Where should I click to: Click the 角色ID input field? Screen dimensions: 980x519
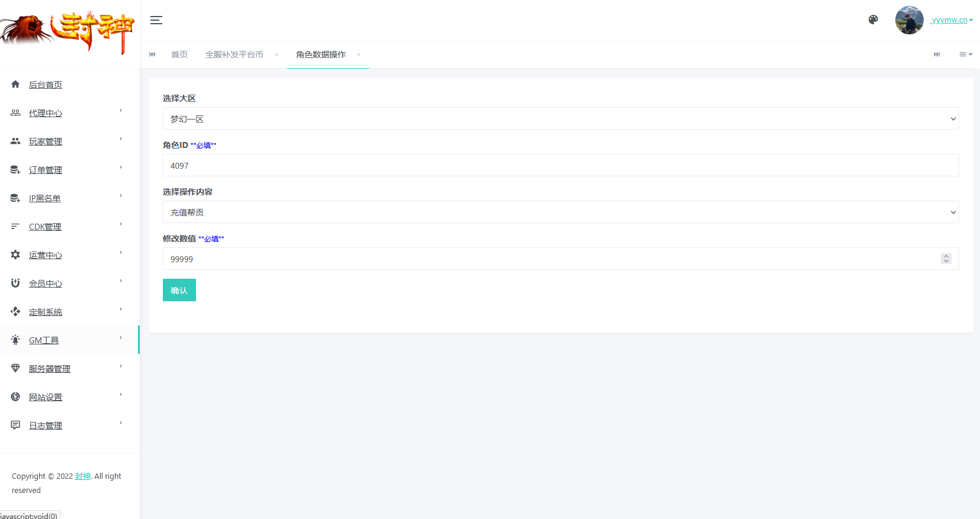click(560, 165)
